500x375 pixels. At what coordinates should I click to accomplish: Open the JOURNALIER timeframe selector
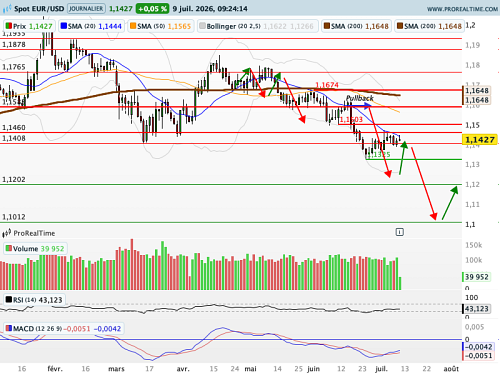coord(86,8)
